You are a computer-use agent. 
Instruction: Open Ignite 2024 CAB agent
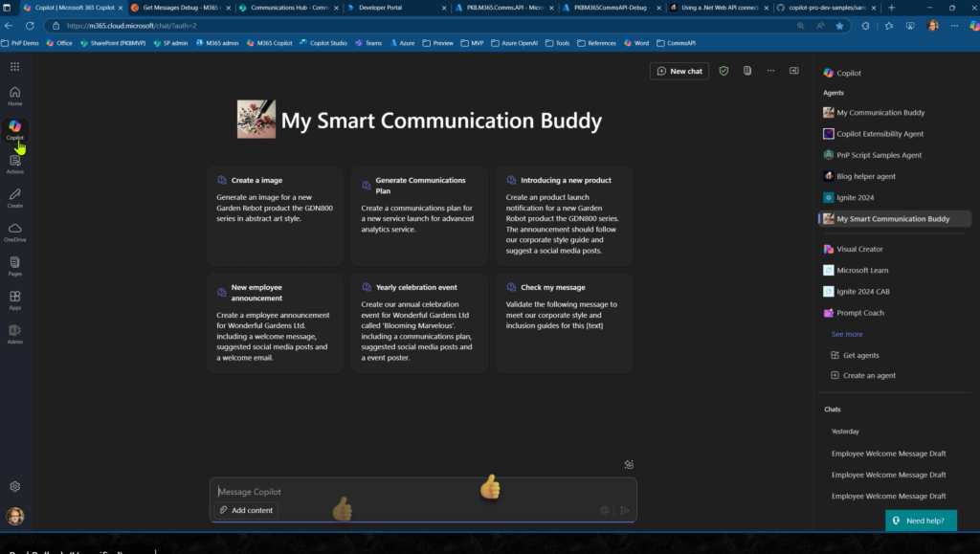pos(895,291)
